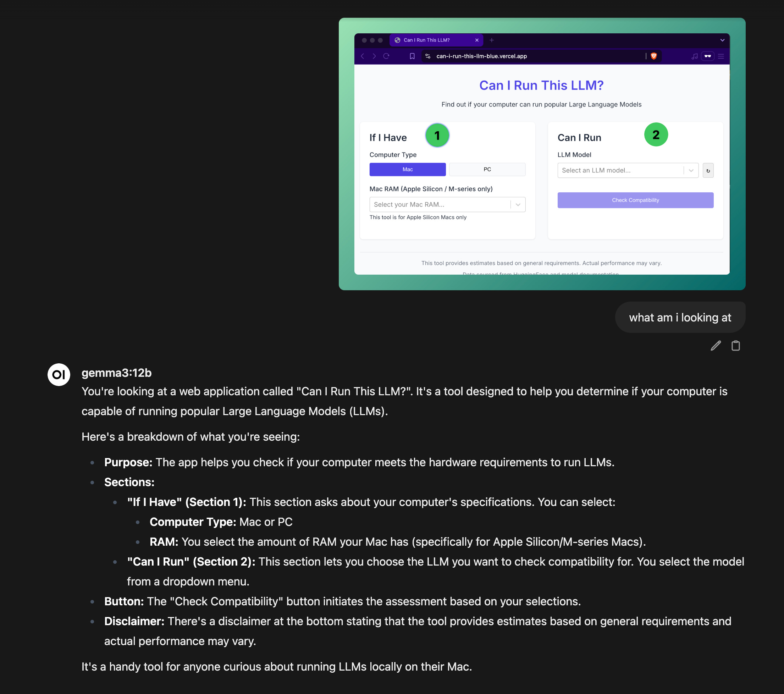The image size is (784, 694).
Task: Toggle the sunglasses private mode button
Action: (x=708, y=56)
